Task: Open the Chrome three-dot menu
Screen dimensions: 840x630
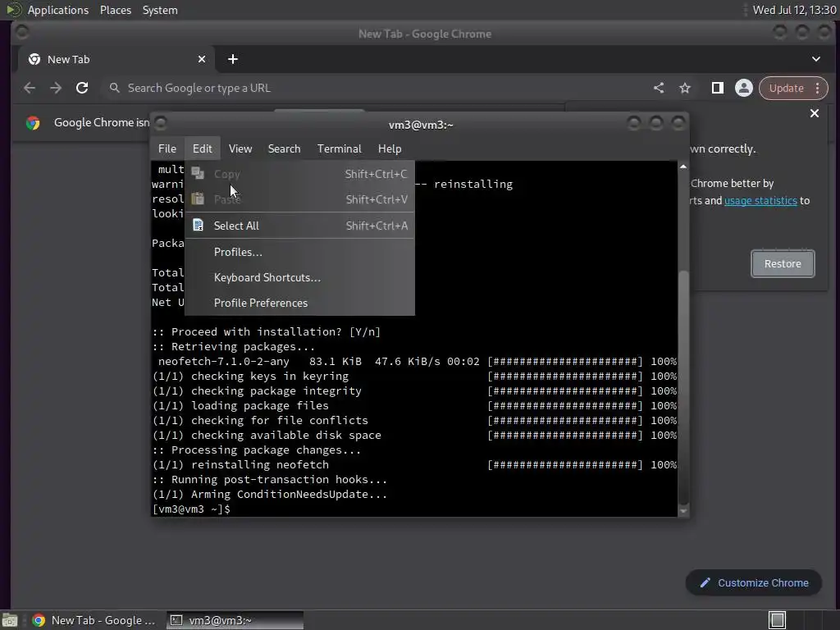Action: tap(818, 88)
